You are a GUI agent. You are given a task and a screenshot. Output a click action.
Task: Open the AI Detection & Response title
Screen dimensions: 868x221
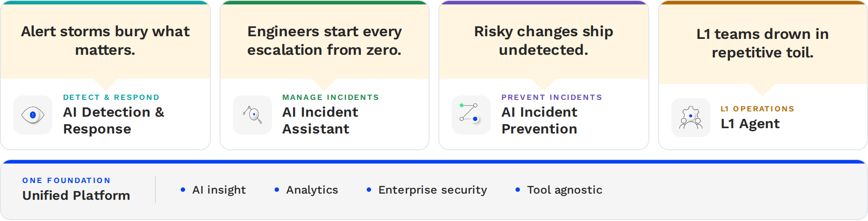[113, 120]
